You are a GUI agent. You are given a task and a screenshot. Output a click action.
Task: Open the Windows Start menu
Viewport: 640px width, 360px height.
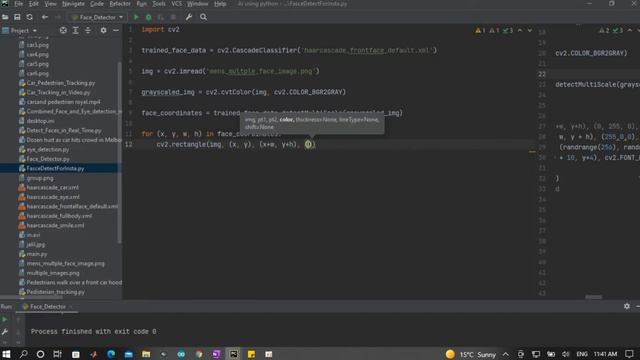pyautogui.click(x=6, y=354)
